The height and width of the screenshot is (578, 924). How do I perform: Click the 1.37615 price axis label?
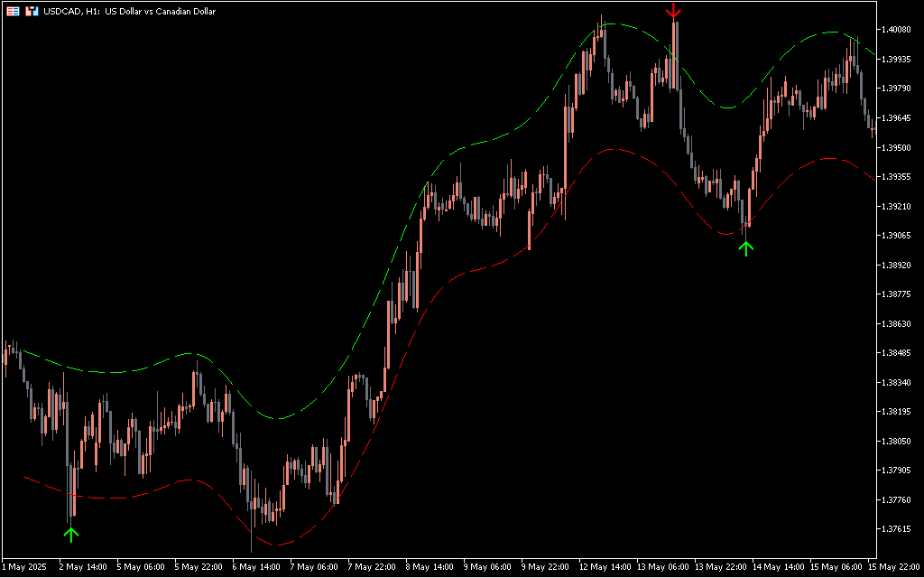tap(899, 529)
